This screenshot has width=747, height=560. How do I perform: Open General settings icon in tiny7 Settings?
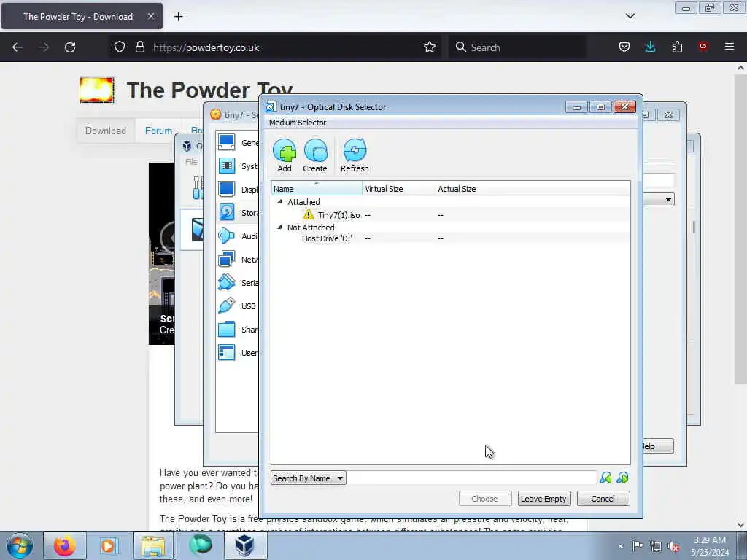click(227, 142)
